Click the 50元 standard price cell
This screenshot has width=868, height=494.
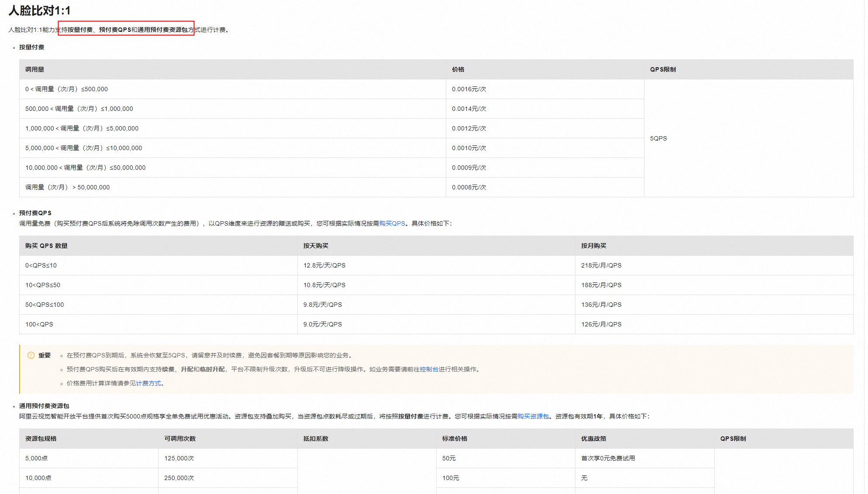(506, 458)
